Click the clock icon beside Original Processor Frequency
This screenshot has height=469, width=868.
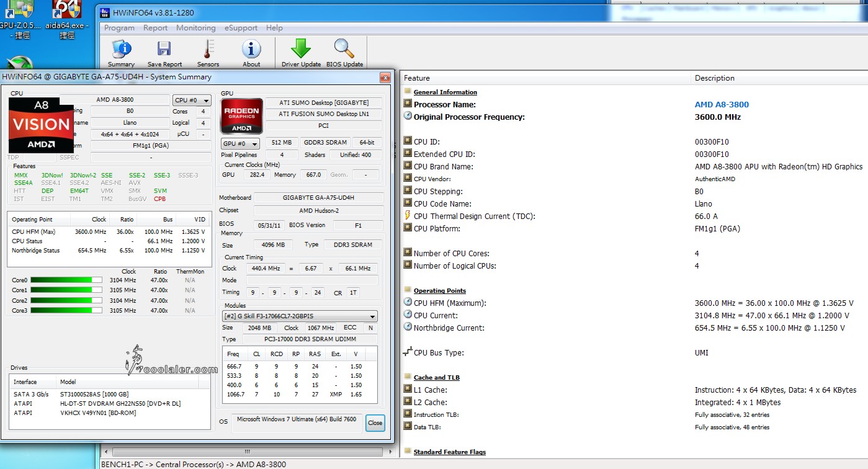point(408,116)
